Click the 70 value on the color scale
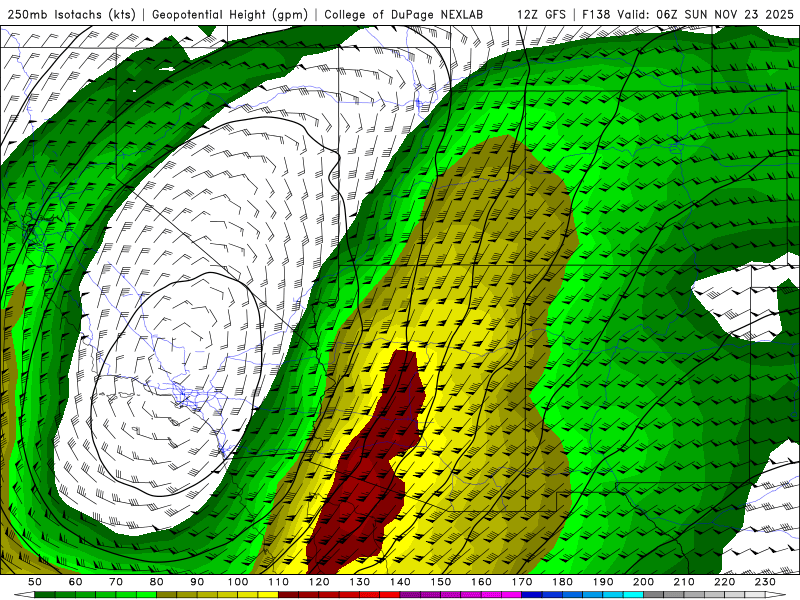This screenshot has height=600, width=800. pyautogui.click(x=116, y=582)
